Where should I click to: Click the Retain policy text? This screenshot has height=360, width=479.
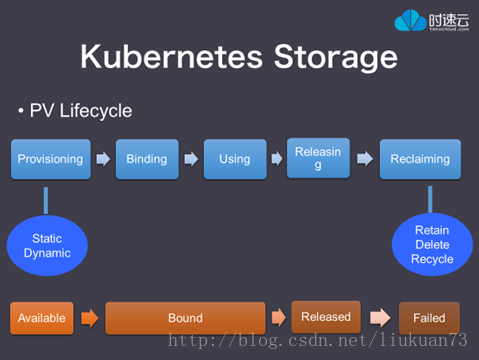coord(432,230)
